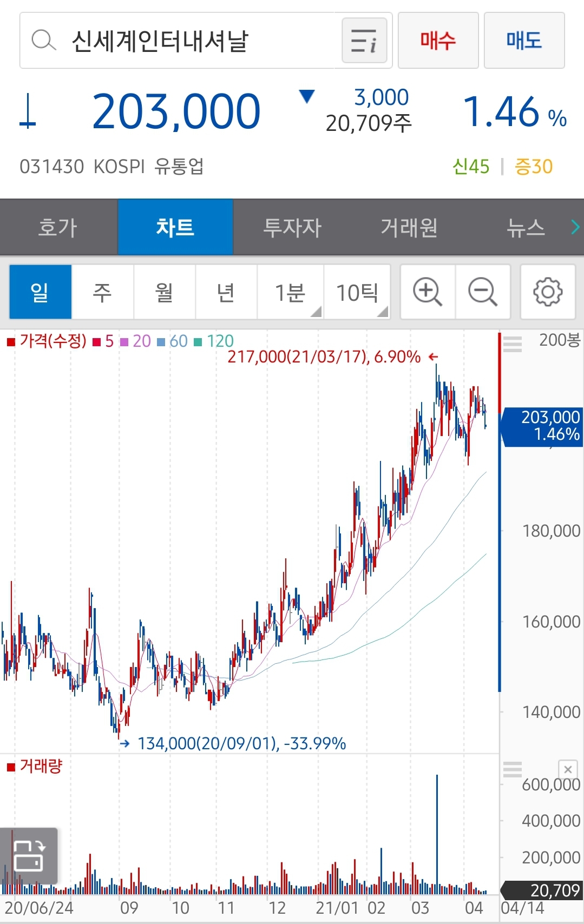Select daily 일 chart period
This screenshot has width=584, height=924.
pos(41,292)
